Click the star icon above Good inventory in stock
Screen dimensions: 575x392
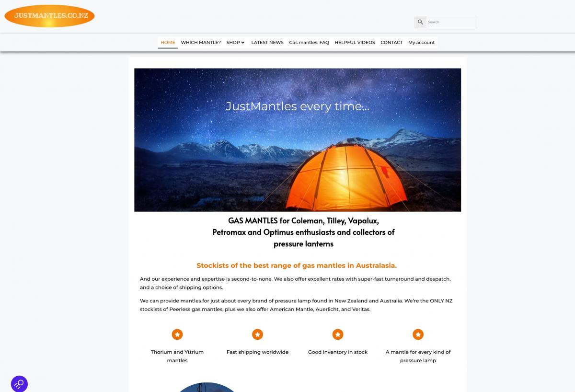(x=338, y=334)
